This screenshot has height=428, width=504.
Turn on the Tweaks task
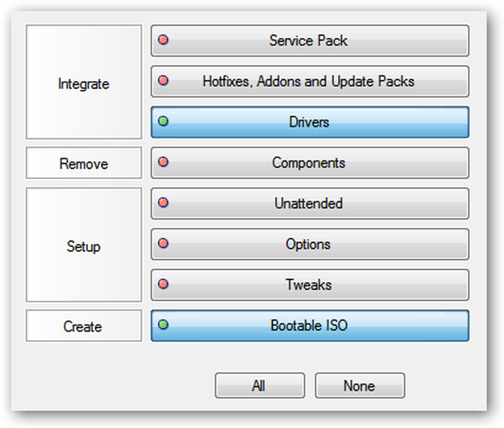tap(310, 285)
